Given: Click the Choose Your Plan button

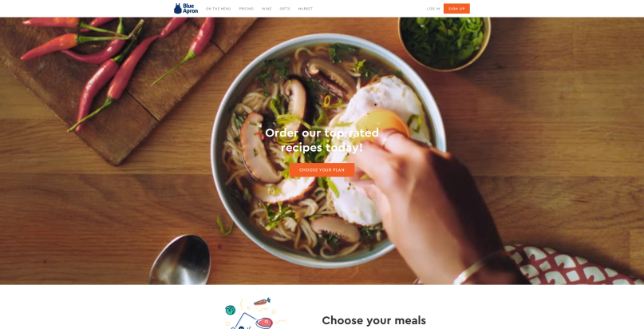Looking at the screenshot, I should pos(322,170).
